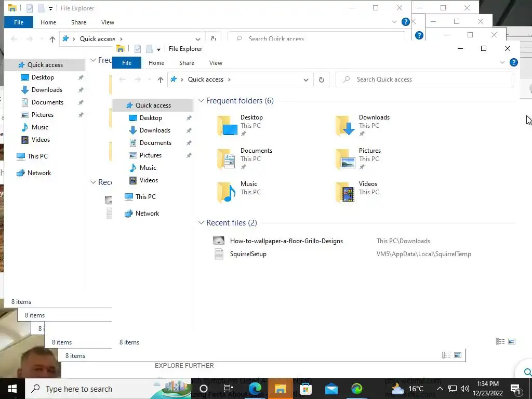Click New folder quick-access icon in front title bar
The height and width of the screenshot is (399, 532).
coord(149,49)
